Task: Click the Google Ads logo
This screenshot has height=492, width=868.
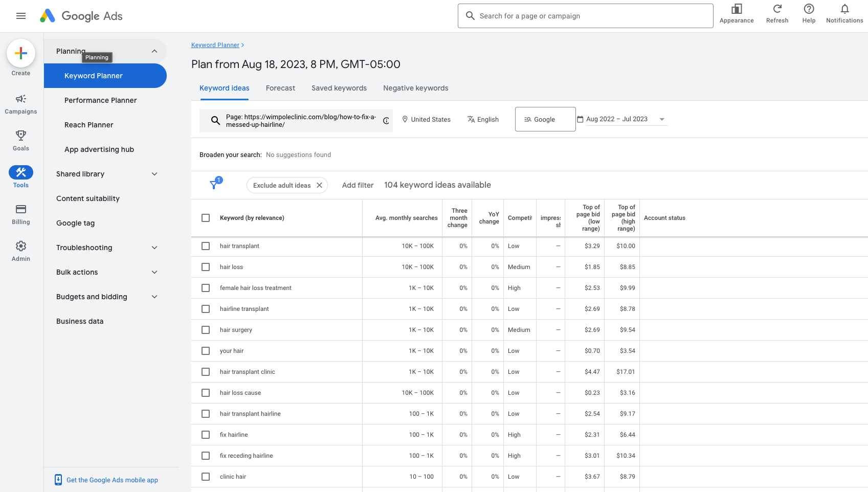Action: (x=81, y=16)
